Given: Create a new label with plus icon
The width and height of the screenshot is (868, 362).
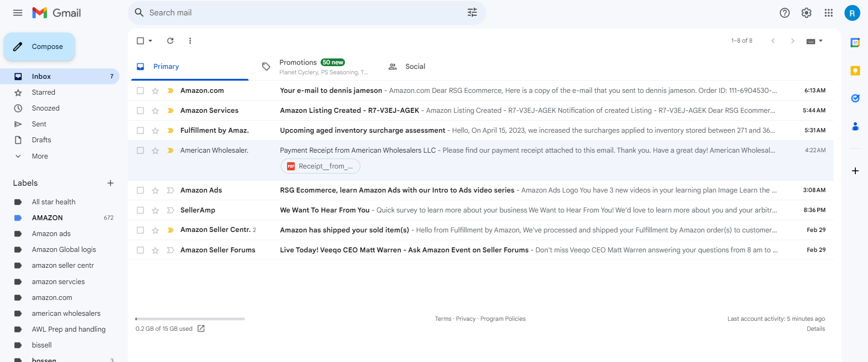Looking at the screenshot, I should pyautogui.click(x=110, y=183).
